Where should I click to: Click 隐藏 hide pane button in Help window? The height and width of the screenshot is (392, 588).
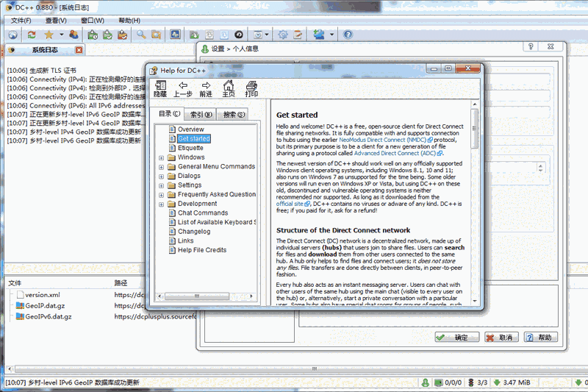pos(160,89)
